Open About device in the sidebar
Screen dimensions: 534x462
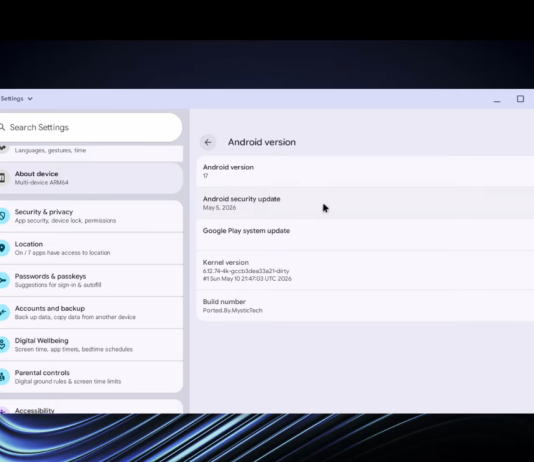[x=91, y=178]
